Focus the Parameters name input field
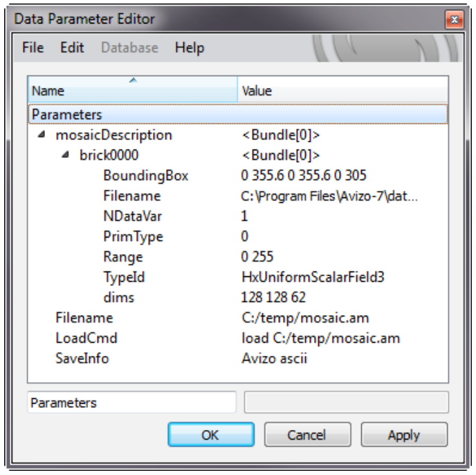Viewport: 476px width, 475px height. 131,402
